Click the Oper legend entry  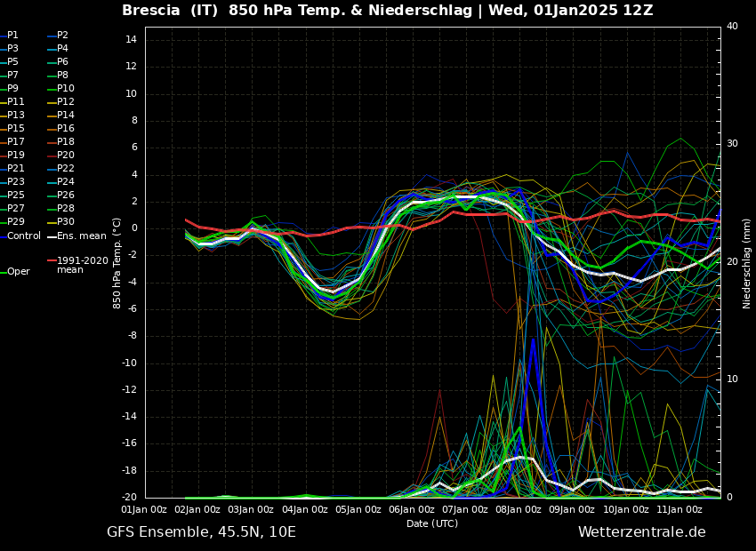pyautogui.click(x=15, y=272)
